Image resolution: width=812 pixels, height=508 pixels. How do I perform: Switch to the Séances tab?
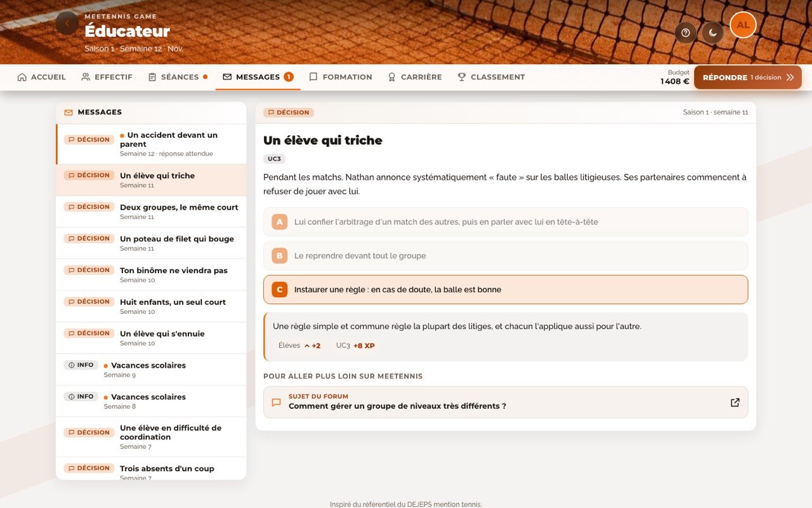click(178, 77)
